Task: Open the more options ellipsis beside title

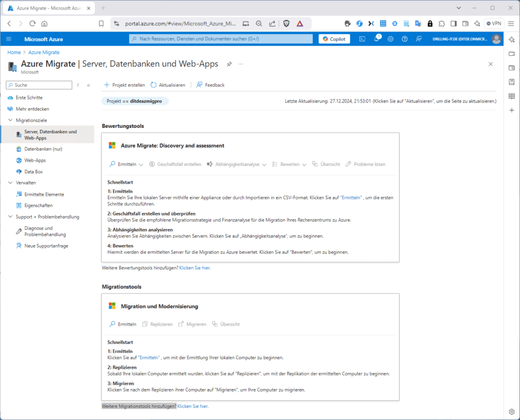Action: [x=241, y=64]
